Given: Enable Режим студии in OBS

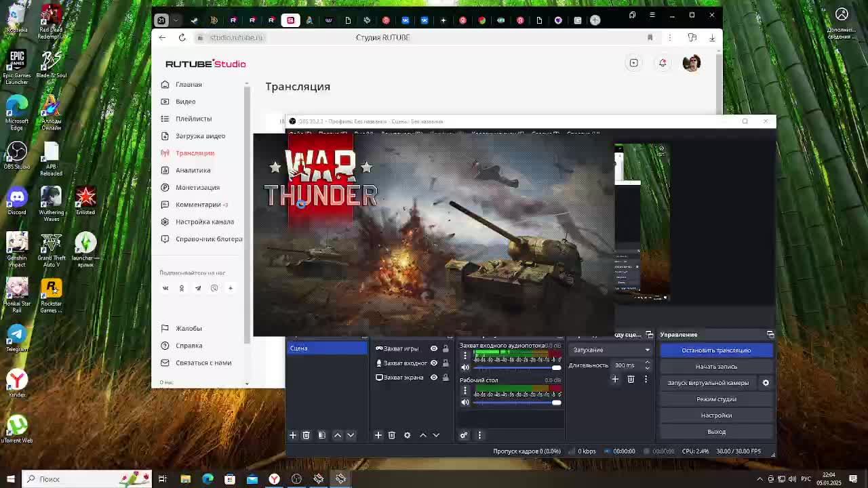Looking at the screenshot, I should tap(716, 399).
